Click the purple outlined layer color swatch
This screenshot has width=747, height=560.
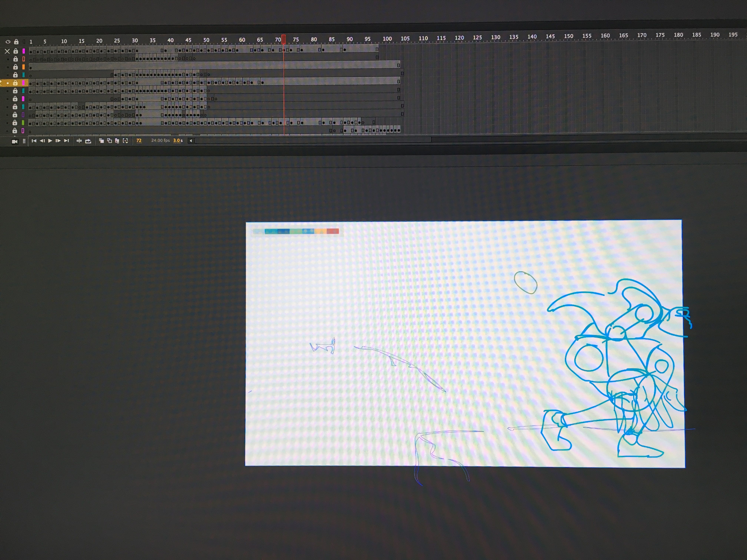click(23, 114)
